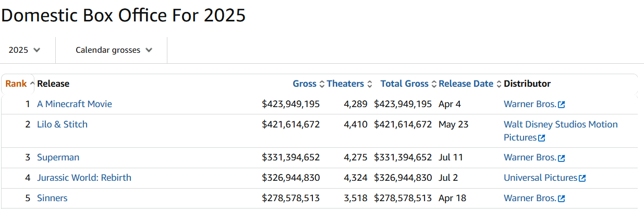Click the Domestic Box Office For 2025 heading

click(123, 15)
